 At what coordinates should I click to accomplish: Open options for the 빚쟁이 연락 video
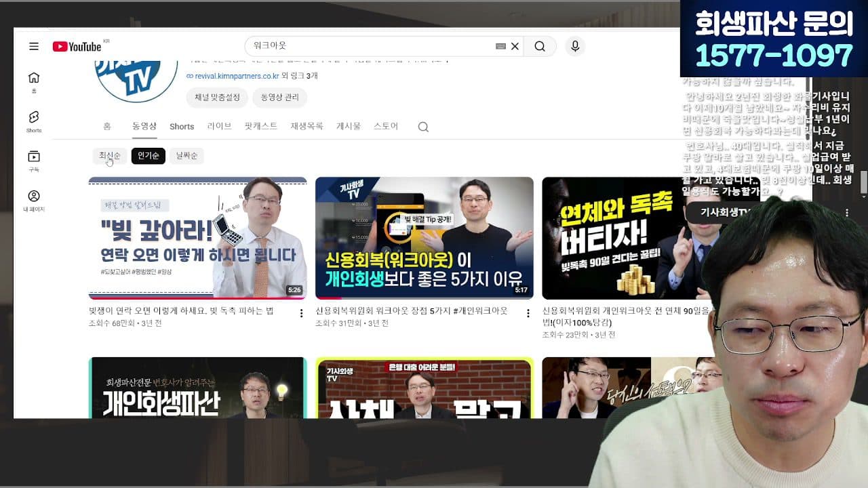tap(301, 313)
